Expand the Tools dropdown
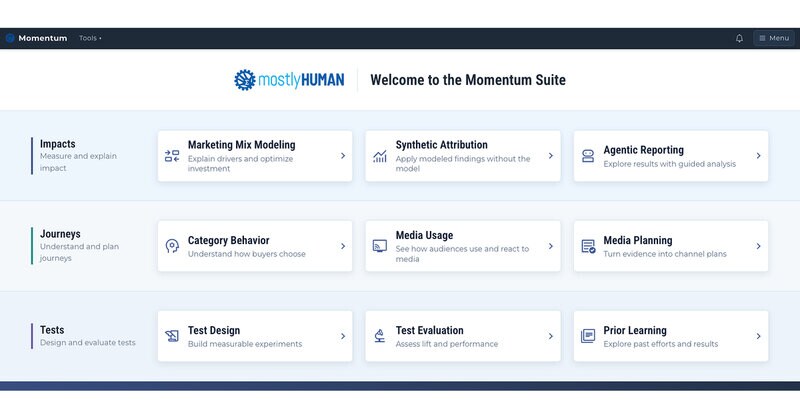 (x=90, y=38)
